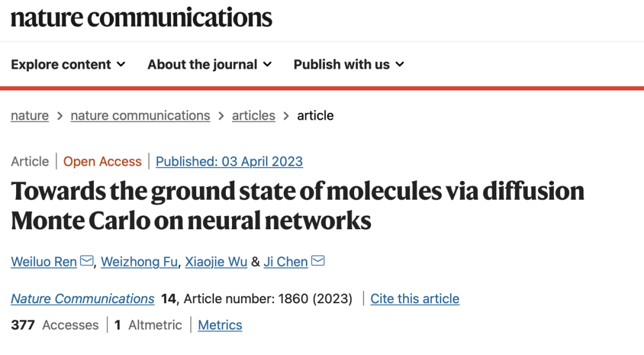Click the envelope icon beside Ji Chen
The width and height of the screenshot is (644, 355).
coord(318,261)
